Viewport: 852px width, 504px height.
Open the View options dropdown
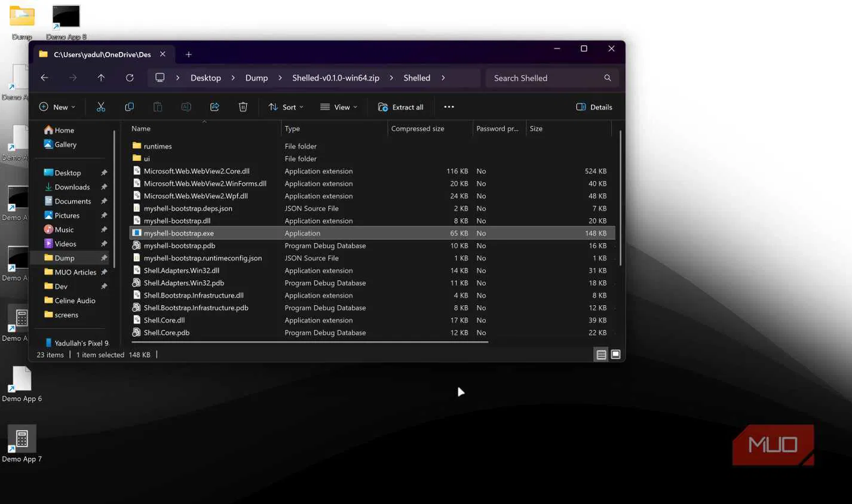[339, 107]
